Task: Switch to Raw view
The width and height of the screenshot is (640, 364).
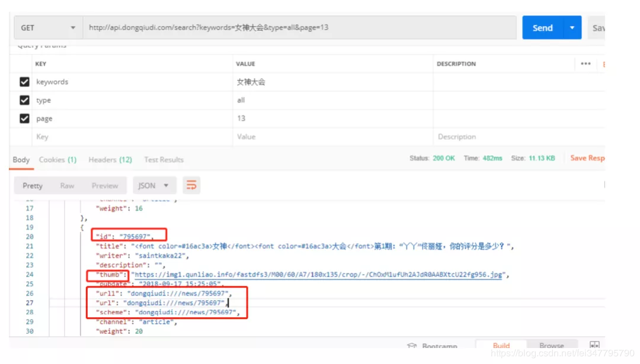Action: coord(67,186)
